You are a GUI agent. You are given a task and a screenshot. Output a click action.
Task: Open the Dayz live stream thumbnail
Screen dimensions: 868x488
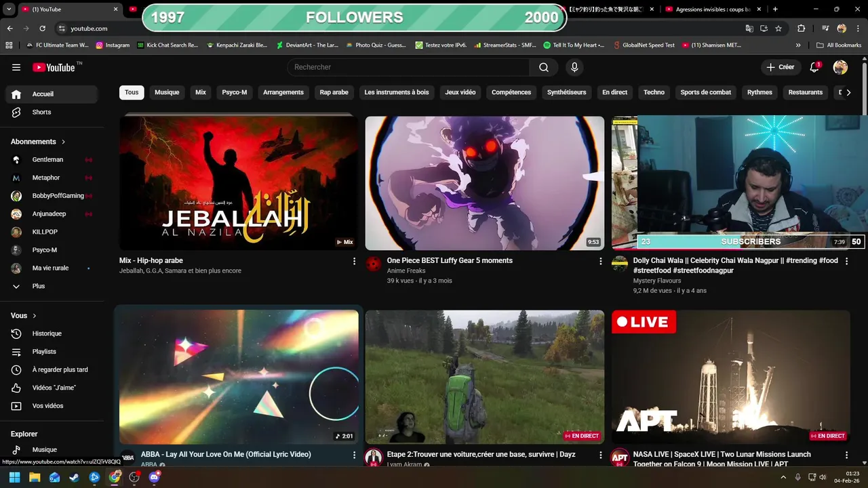(485, 377)
